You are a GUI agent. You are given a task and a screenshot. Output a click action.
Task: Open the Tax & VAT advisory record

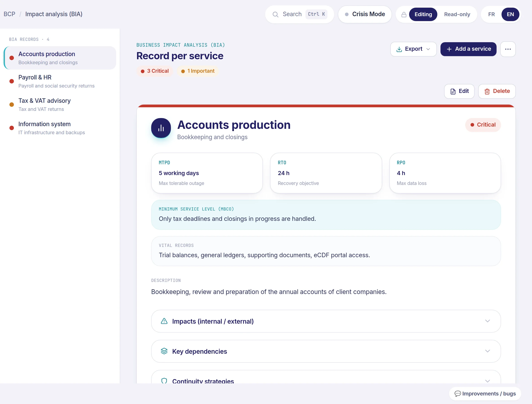(60, 105)
